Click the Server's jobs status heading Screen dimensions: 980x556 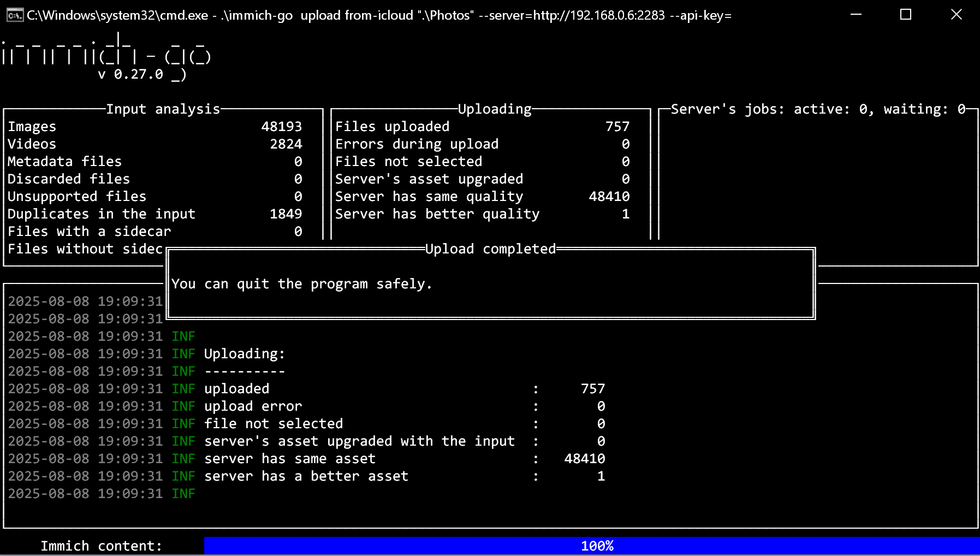[818, 109]
